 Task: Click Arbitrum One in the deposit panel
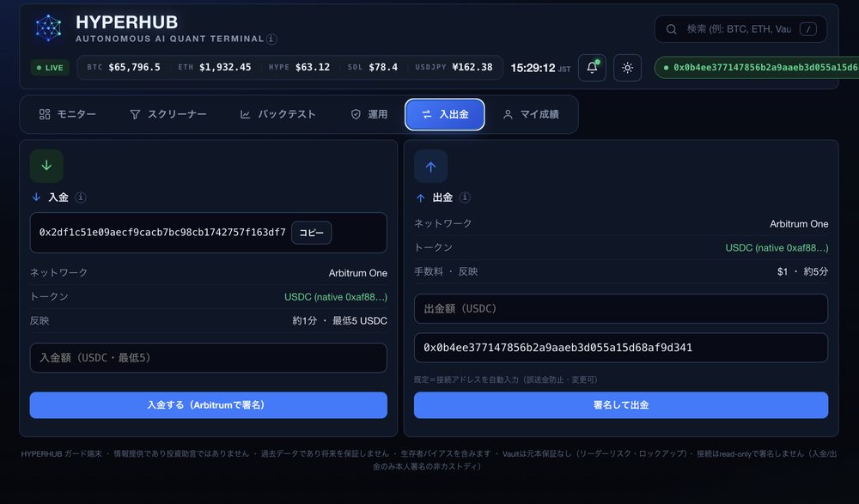(x=357, y=273)
